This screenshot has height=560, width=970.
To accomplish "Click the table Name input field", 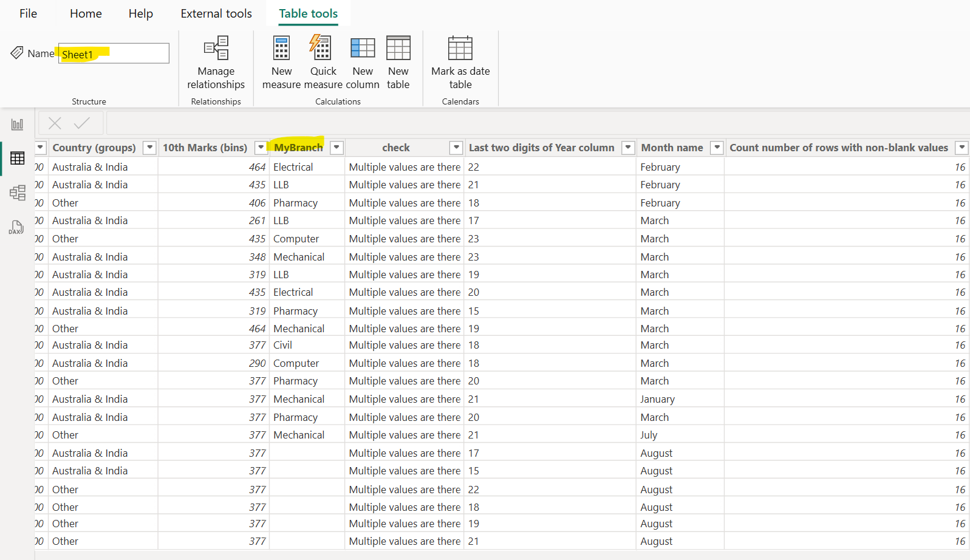I will [114, 54].
